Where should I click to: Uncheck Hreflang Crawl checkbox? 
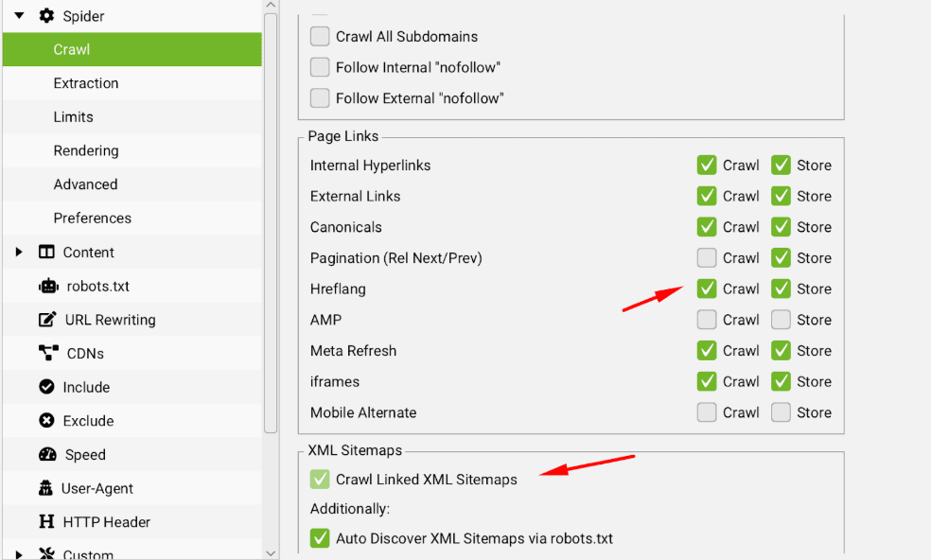click(707, 289)
